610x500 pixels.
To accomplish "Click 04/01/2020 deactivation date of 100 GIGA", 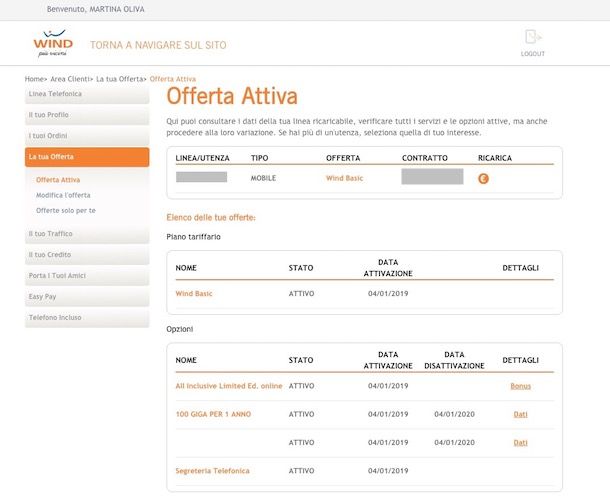I will click(454, 414).
